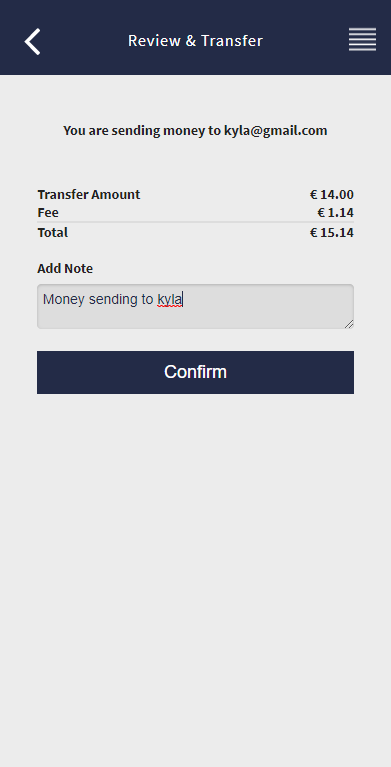Viewport: 391px width, 767px height.
Task: Click the € 1.14 fee value
Action: coord(335,213)
